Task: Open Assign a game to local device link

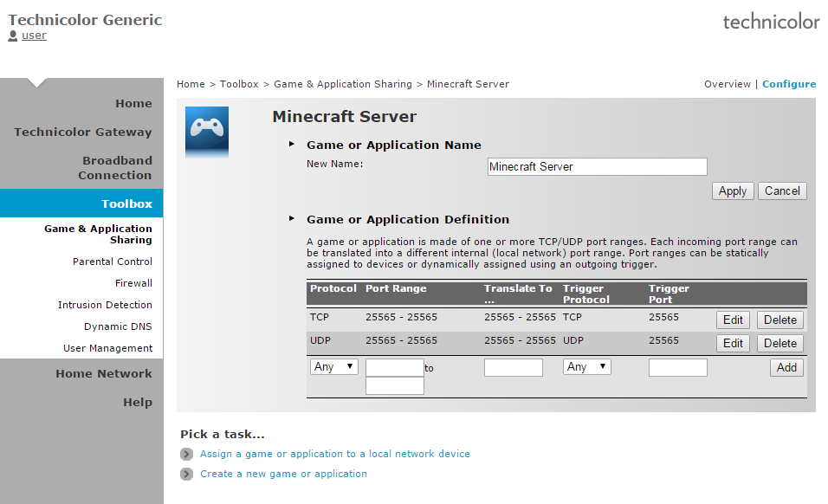Action: coord(335,454)
